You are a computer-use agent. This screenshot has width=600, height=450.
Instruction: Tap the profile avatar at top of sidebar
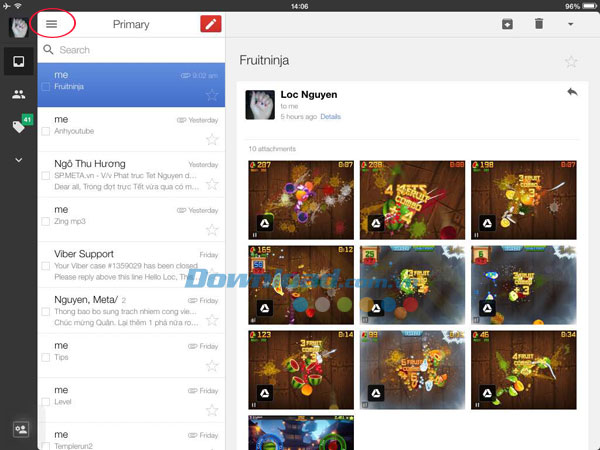pyautogui.click(x=18, y=28)
